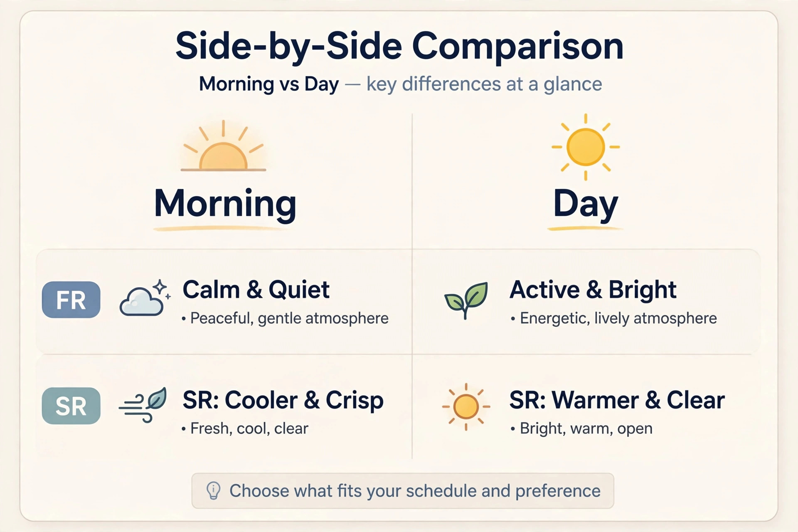Select the blue FR badge
The image size is (798, 532).
[x=71, y=300]
